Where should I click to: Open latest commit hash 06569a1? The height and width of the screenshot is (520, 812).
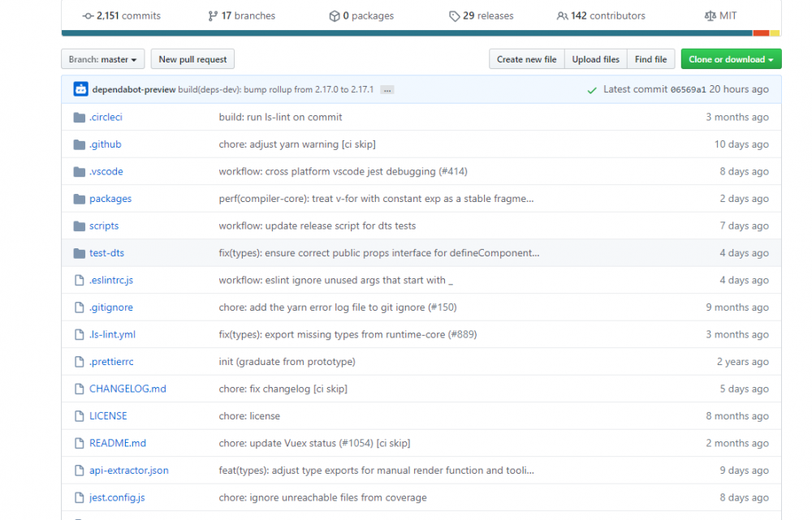coord(688,90)
